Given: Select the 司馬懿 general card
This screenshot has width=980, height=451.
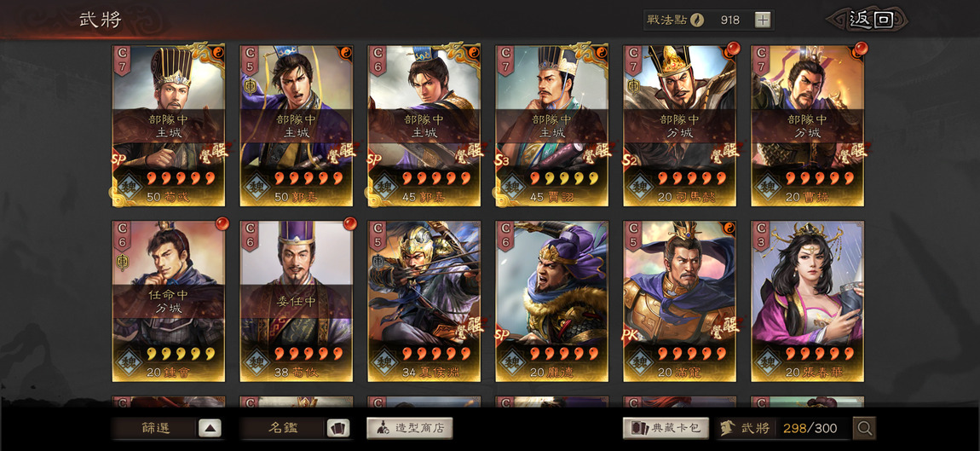Looking at the screenshot, I should (679, 125).
